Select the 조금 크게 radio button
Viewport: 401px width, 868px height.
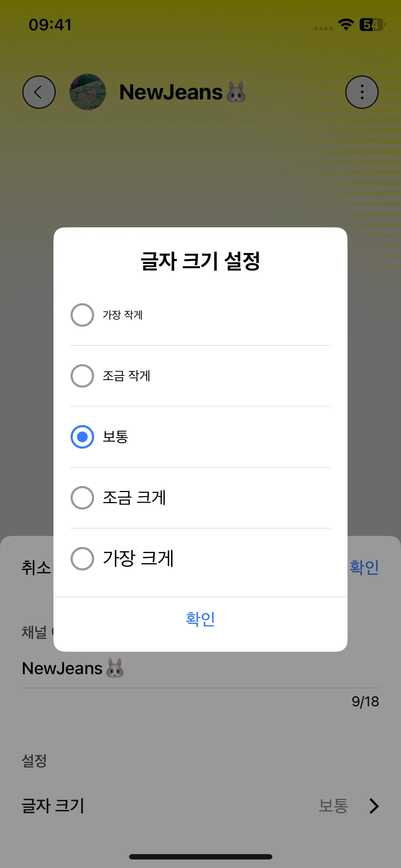coord(82,498)
